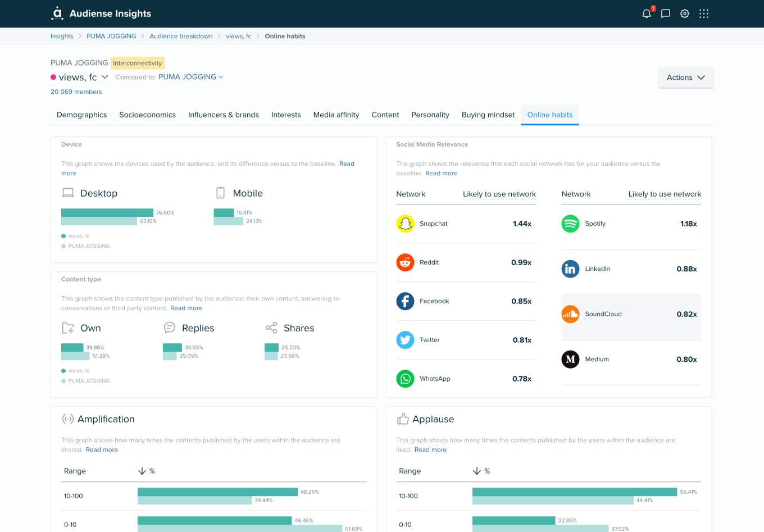
Task: Click the Mobile phone icon
Action: (x=221, y=193)
